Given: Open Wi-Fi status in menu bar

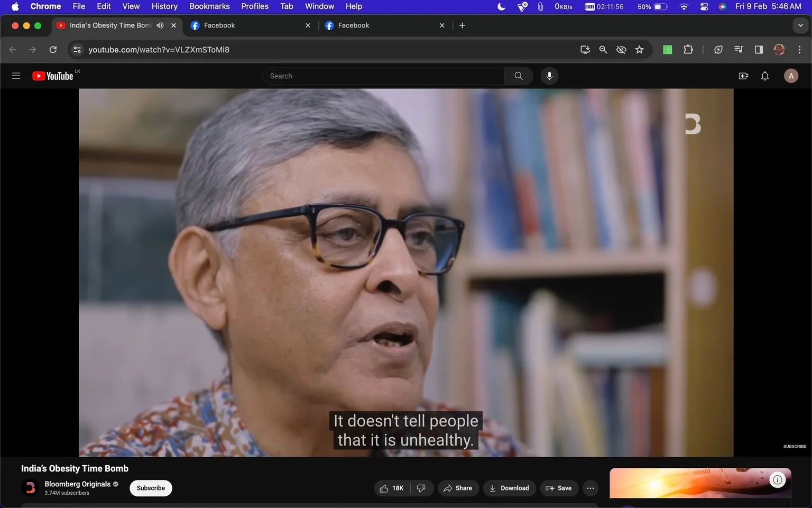Looking at the screenshot, I should point(684,6).
